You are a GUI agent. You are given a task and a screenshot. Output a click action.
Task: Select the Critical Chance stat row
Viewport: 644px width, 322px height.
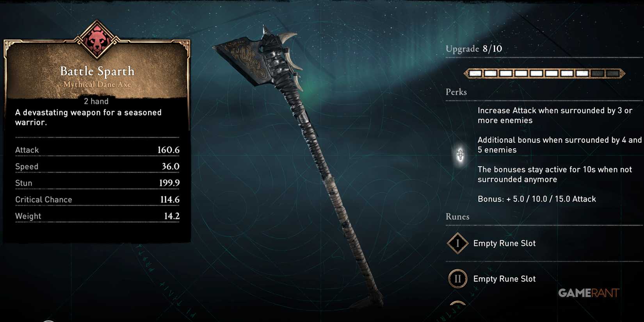tap(97, 199)
